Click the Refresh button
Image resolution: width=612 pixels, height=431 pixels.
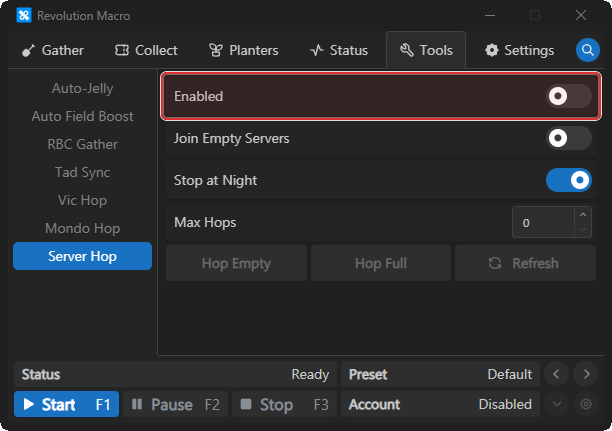525,263
